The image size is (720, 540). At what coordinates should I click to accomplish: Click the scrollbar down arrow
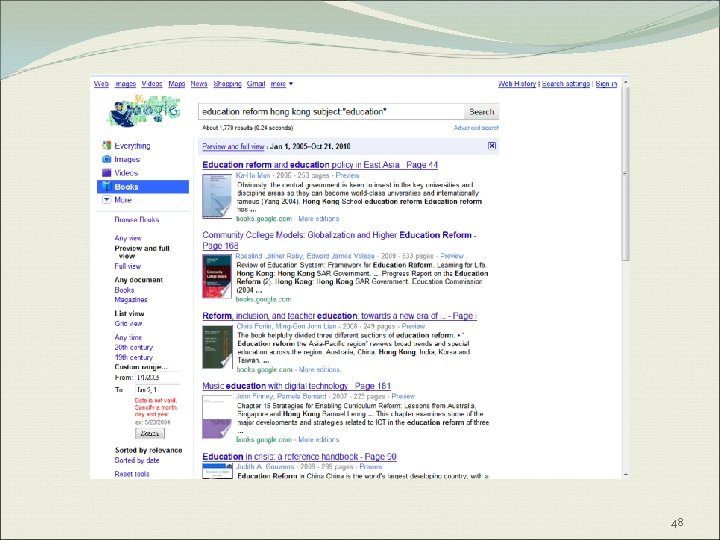pyautogui.click(x=625, y=474)
